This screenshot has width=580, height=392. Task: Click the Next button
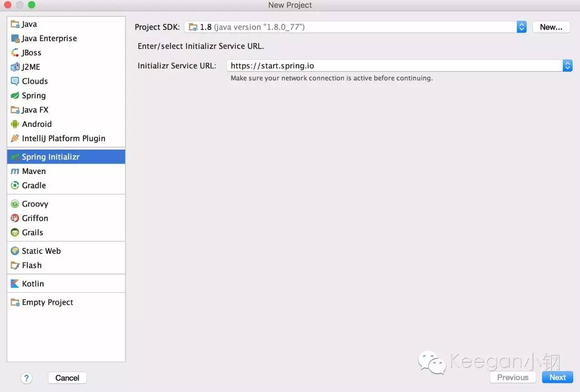click(558, 377)
